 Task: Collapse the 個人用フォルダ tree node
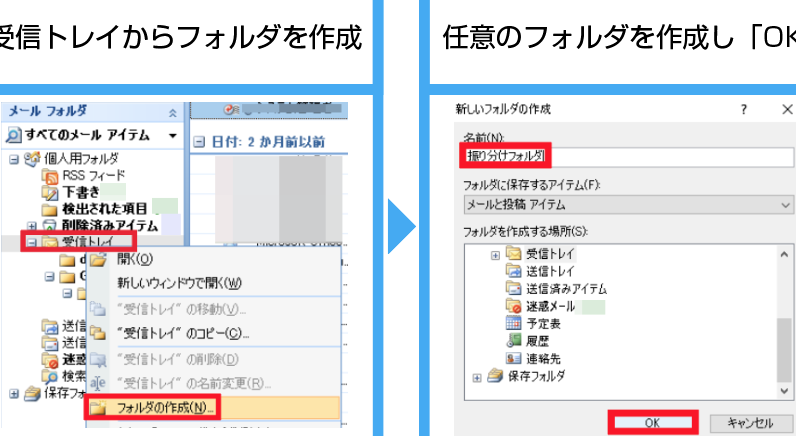pyautogui.click(x=13, y=159)
